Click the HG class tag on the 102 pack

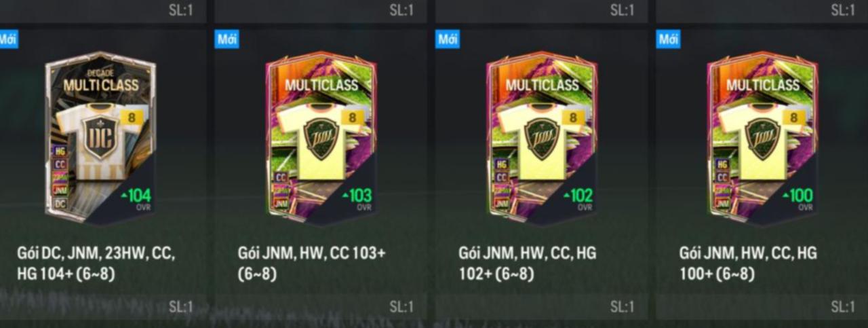(x=502, y=164)
